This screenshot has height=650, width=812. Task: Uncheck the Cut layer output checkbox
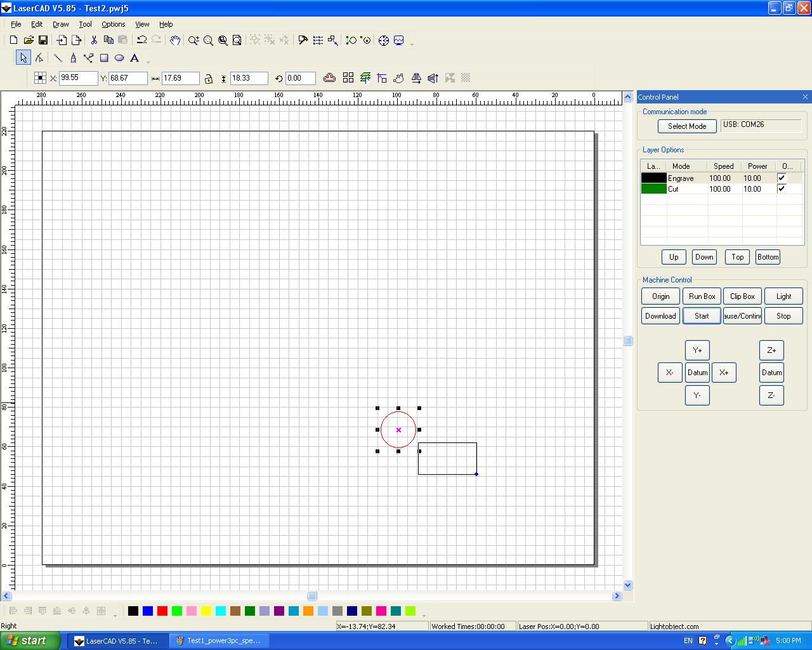782,189
